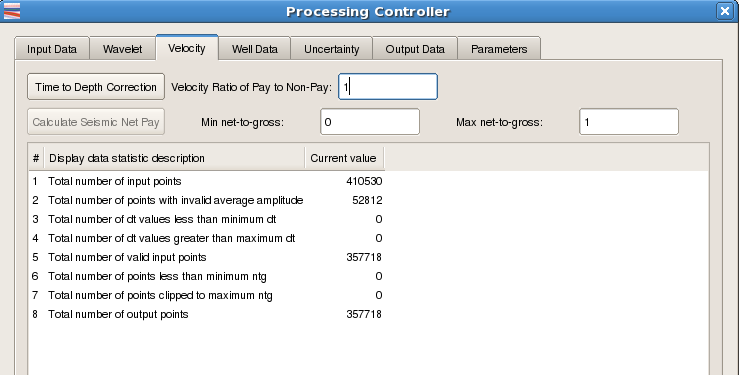Close the Processing Controller window
This screenshot has height=375, width=739.
[x=724, y=11]
